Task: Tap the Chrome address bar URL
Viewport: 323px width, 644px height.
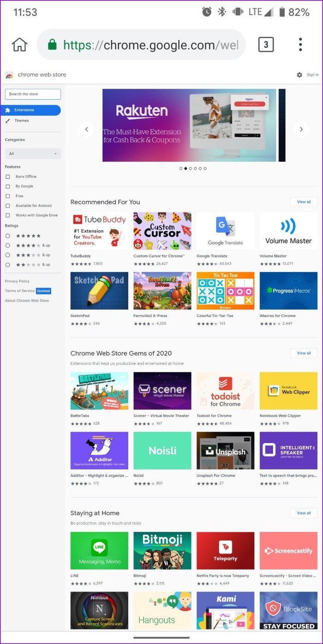Action: pos(141,45)
